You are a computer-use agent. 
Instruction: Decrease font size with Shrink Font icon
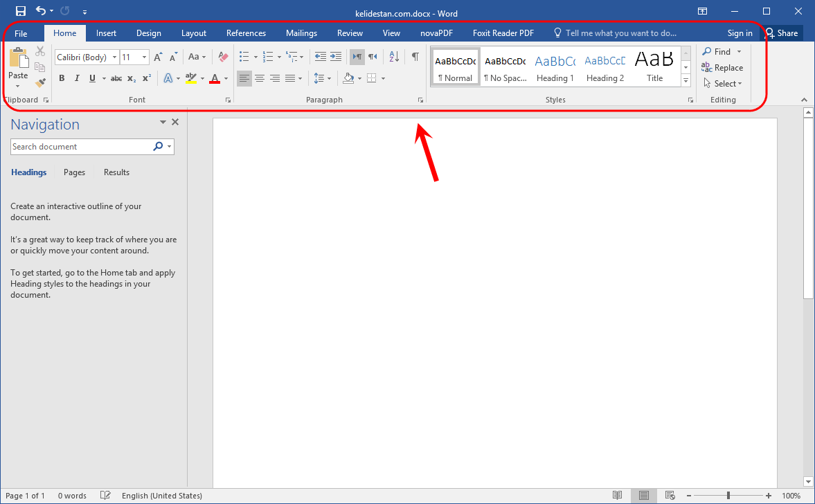pyautogui.click(x=173, y=57)
